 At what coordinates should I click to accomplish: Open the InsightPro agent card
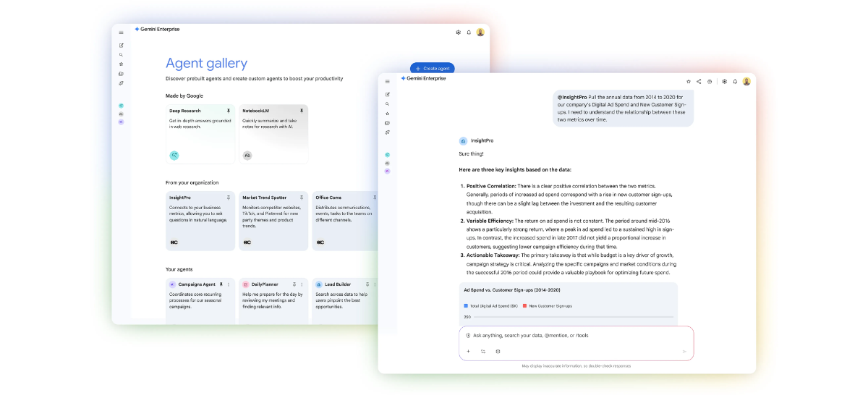coord(200,221)
